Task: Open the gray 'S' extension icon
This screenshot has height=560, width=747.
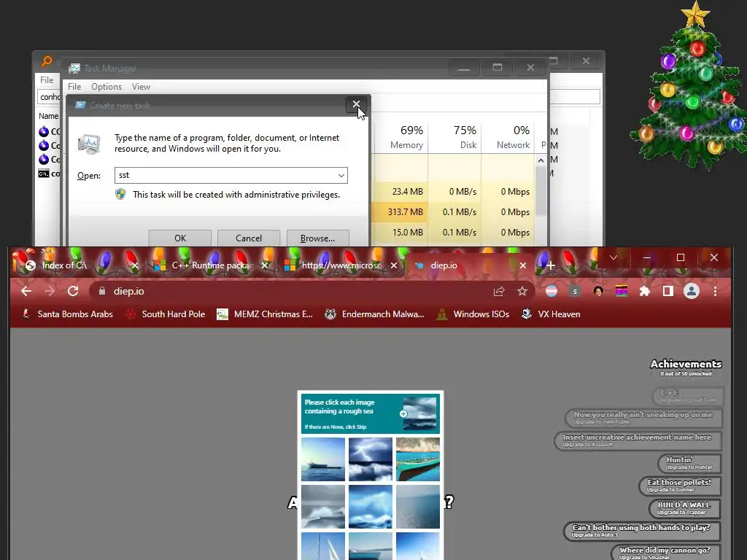Action: pos(575,291)
